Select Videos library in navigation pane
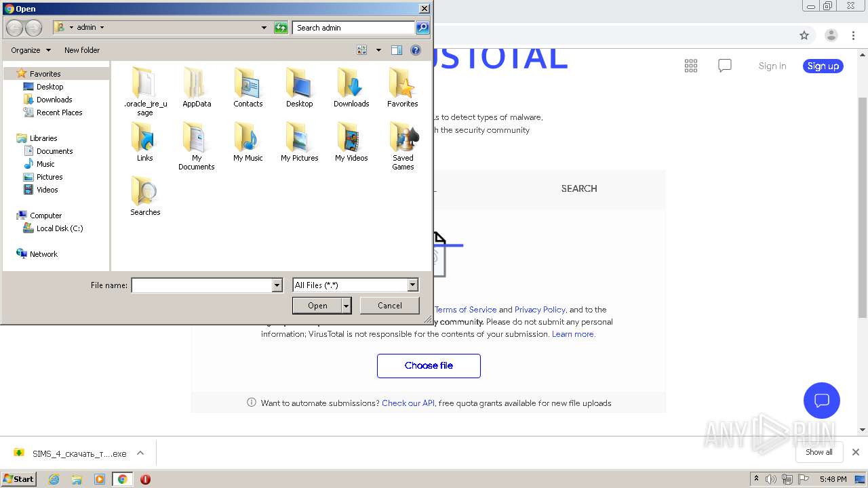The image size is (868, 488). click(47, 190)
